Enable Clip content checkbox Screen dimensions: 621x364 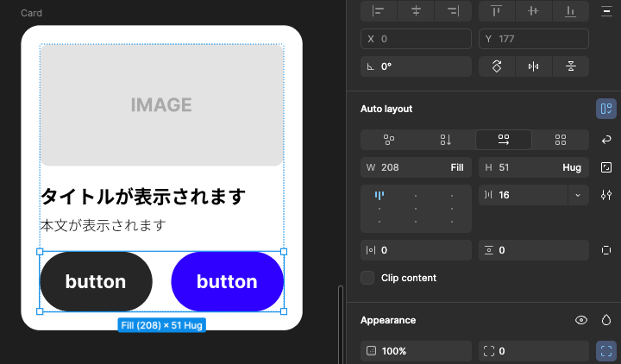[x=367, y=278]
